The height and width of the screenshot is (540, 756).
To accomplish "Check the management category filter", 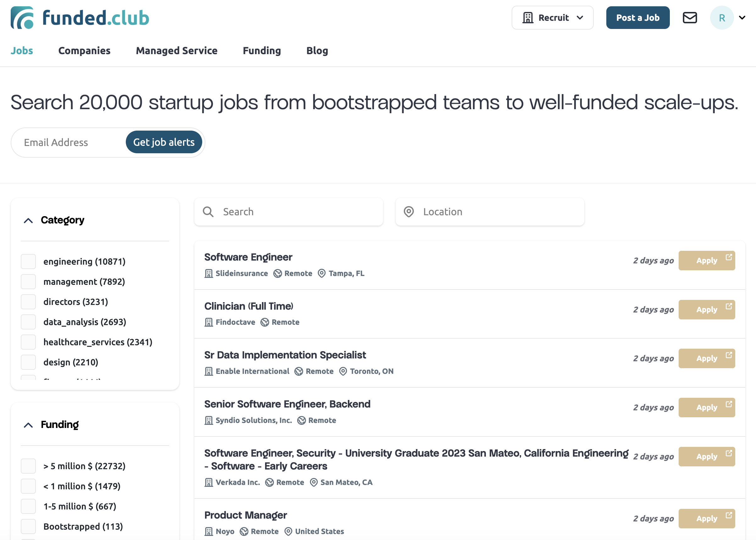I will [28, 282].
